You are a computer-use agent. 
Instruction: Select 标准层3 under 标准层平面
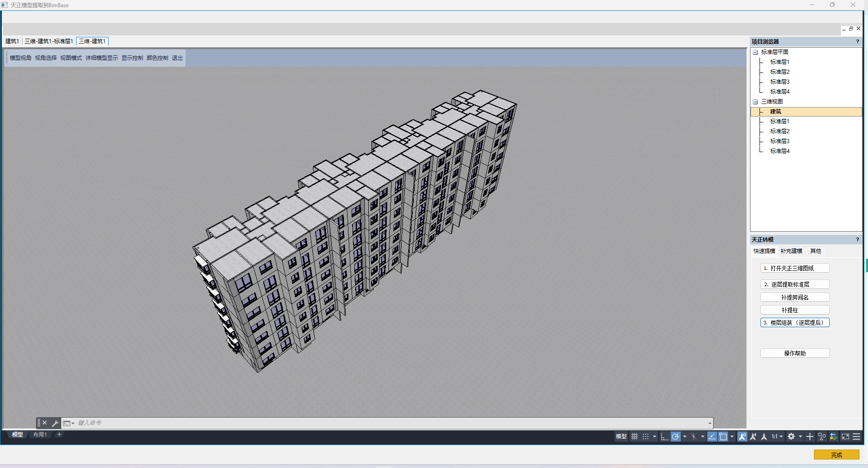pyautogui.click(x=779, y=82)
